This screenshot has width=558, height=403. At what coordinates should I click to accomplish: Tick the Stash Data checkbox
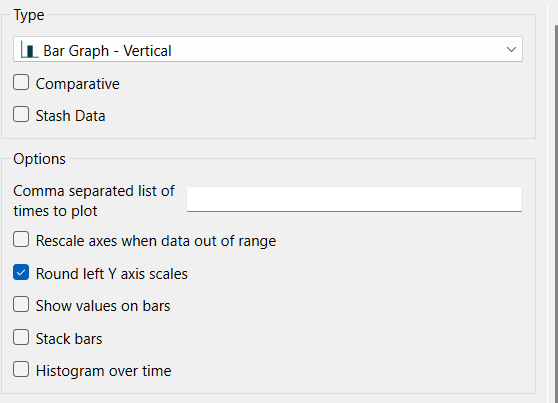[21, 114]
